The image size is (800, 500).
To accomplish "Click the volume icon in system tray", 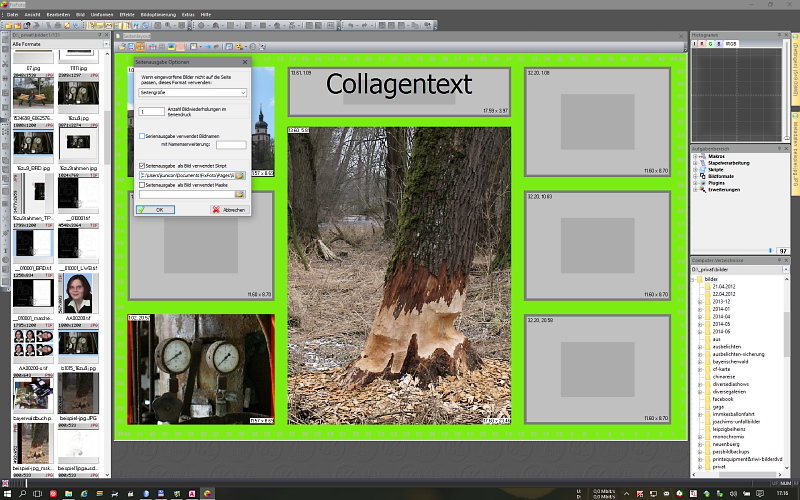I will coord(733,493).
